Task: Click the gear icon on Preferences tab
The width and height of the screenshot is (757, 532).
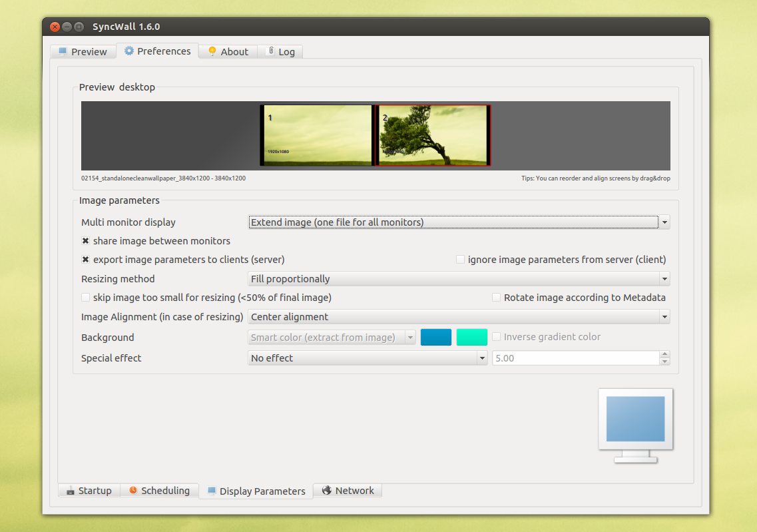Action: tap(129, 51)
